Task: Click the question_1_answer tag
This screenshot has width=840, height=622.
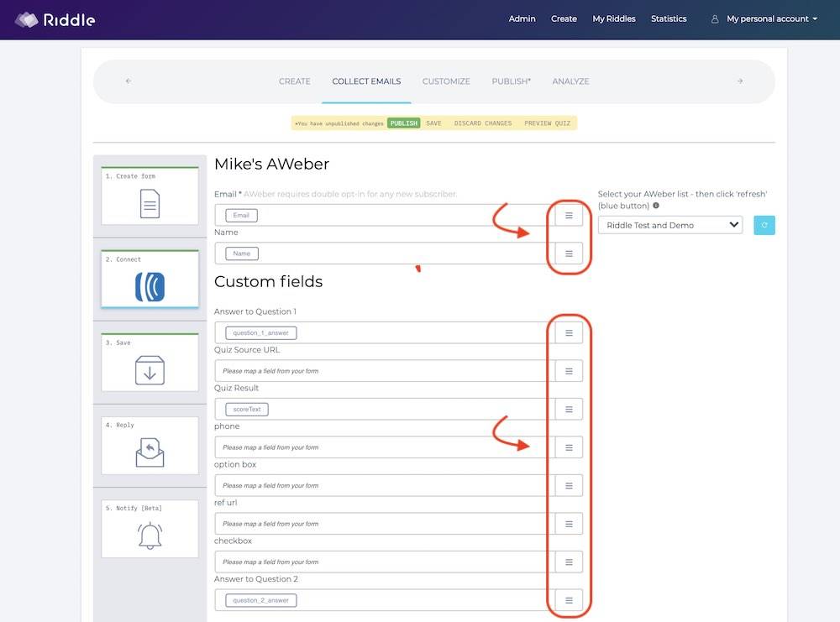Action: (261, 332)
